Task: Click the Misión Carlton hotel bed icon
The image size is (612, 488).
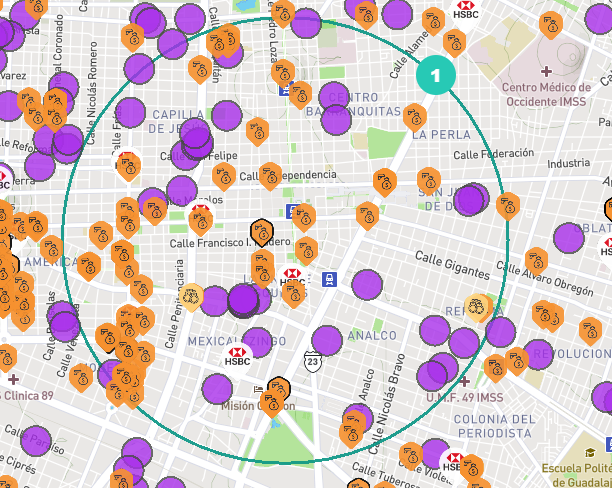Action: click(x=258, y=389)
